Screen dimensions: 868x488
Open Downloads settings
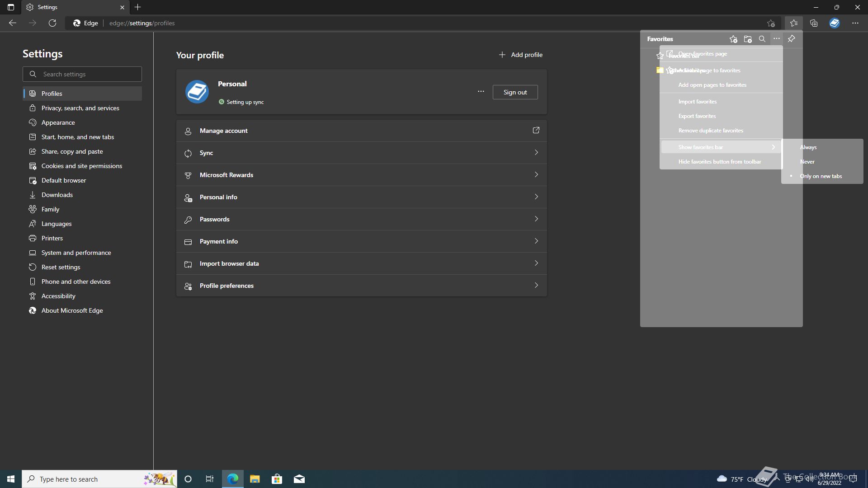pyautogui.click(x=82, y=195)
